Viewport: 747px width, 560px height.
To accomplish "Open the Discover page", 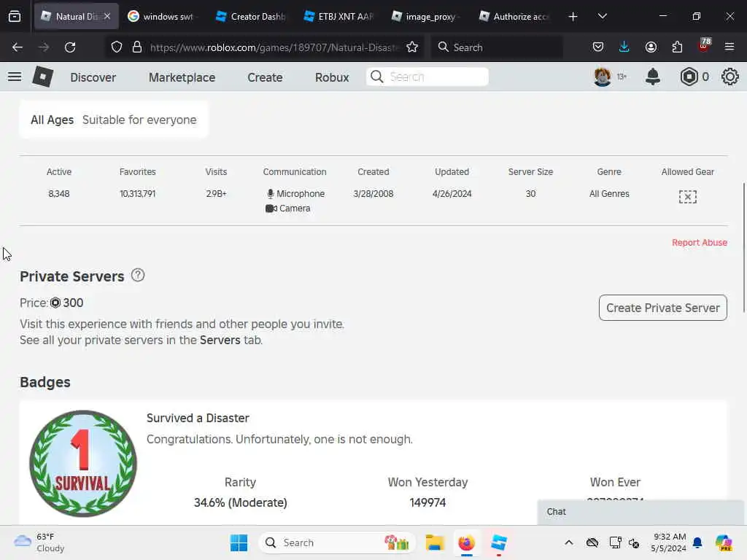I will coord(93,77).
